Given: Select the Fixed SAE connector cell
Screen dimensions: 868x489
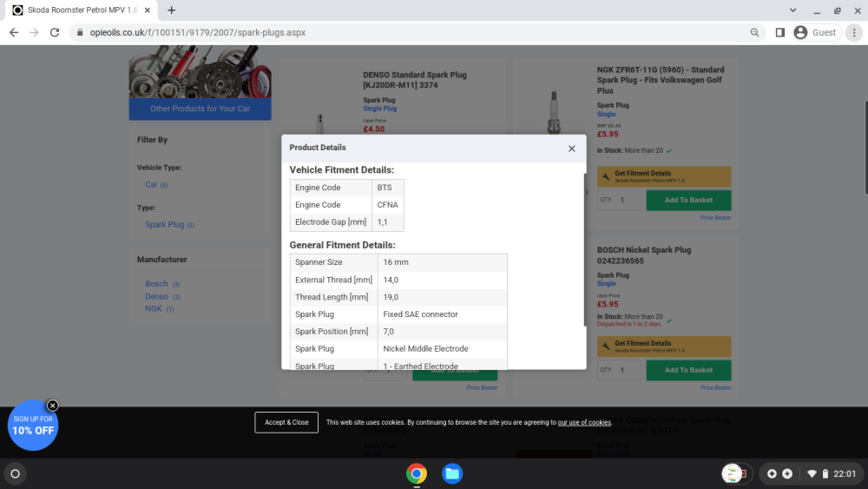Looking at the screenshot, I should point(443,314).
